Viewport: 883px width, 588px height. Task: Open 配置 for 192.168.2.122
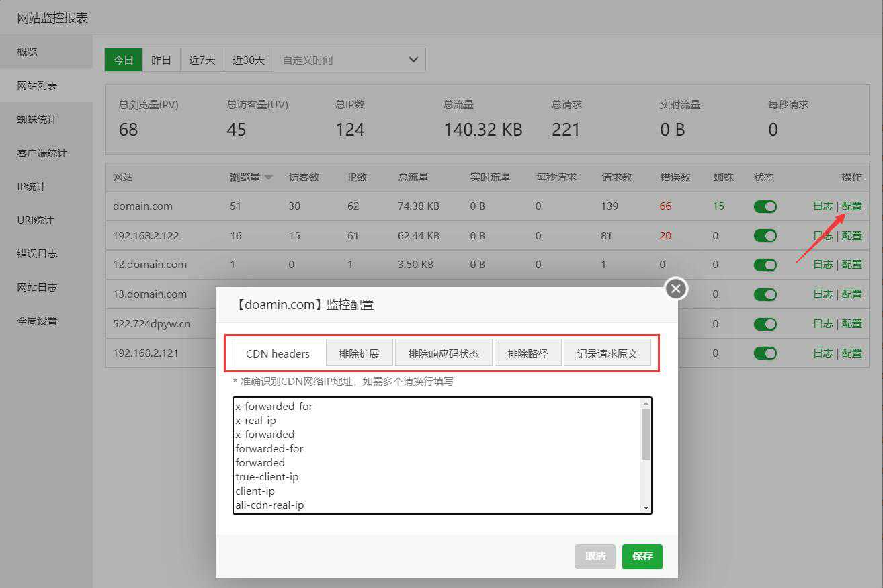(852, 236)
